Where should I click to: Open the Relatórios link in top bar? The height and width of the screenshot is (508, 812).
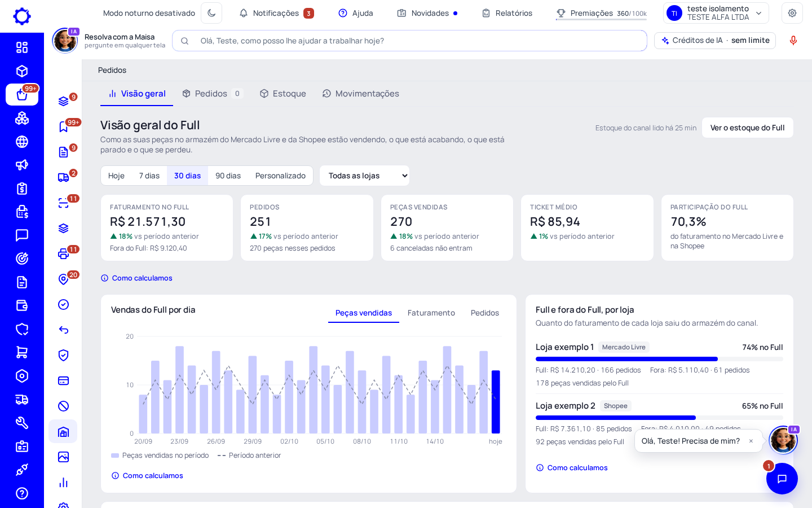[x=507, y=13]
